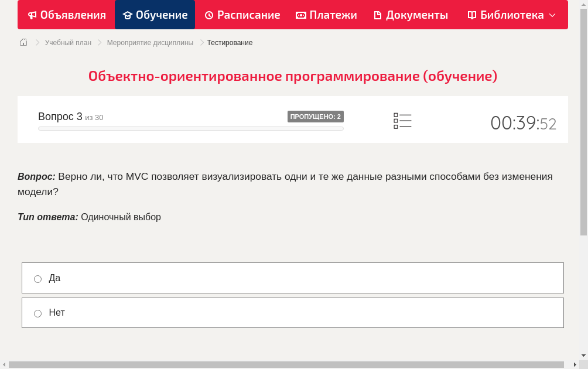
Task: Click the megaphone icon on Объявления
Action: click(x=32, y=15)
